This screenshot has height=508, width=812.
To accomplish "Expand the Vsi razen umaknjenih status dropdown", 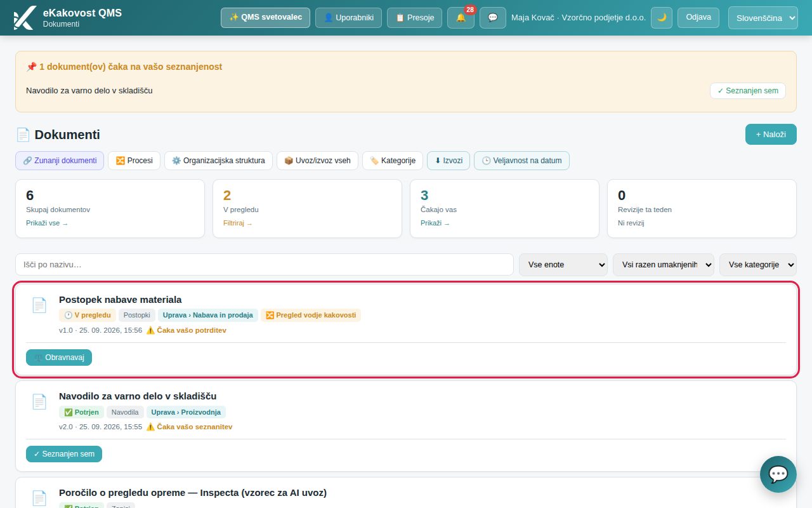I will click(664, 265).
